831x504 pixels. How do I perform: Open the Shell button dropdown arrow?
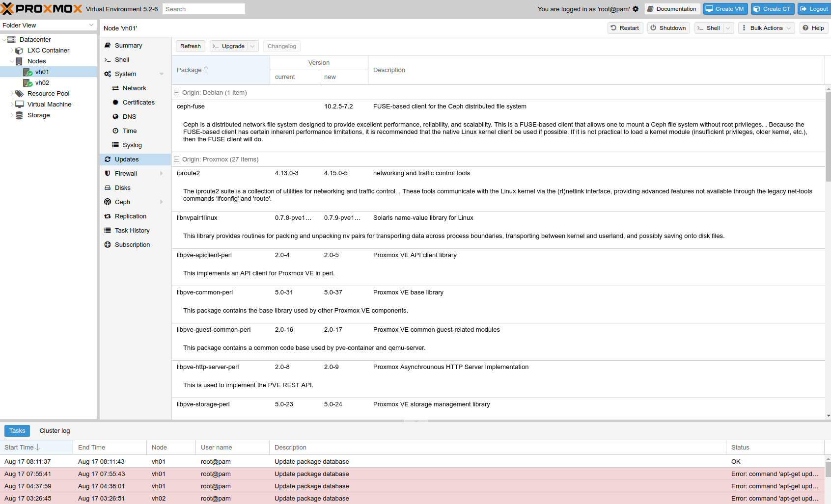(x=728, y=28)
